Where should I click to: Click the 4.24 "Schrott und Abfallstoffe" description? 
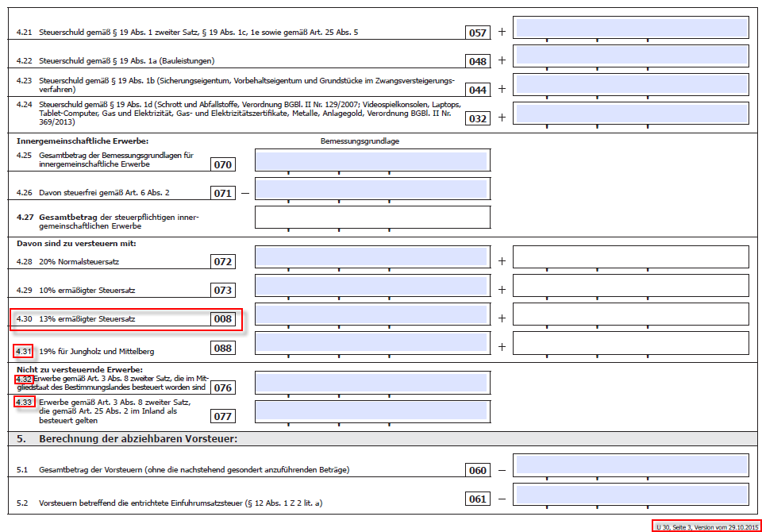pos(250,114)
